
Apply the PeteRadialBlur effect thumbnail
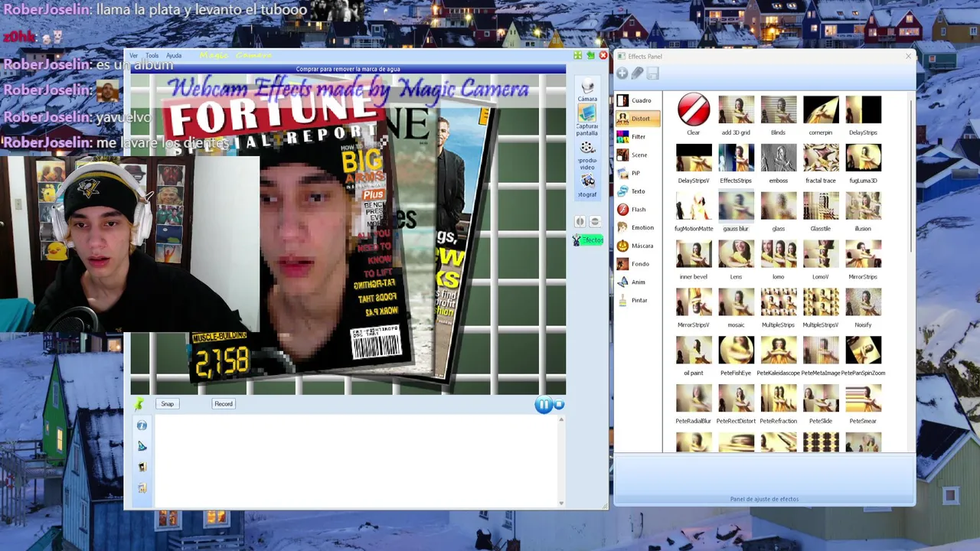[694, 399]
